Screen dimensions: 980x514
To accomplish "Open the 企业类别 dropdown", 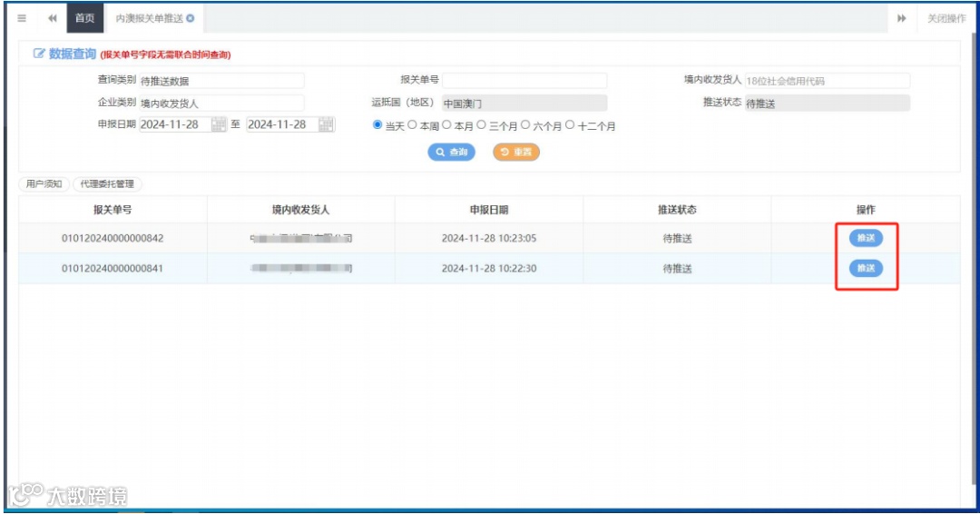I will tap(221, 104).
